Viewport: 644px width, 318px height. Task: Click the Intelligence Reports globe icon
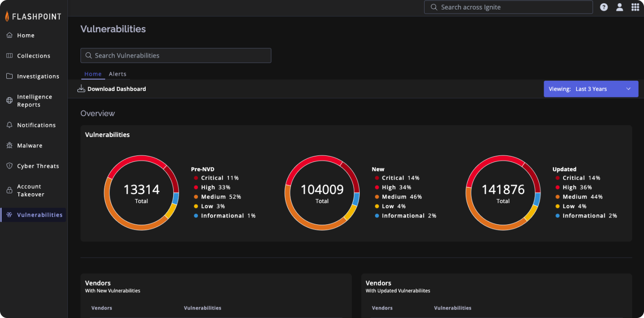pyautogui.click(x=9, y=100)
